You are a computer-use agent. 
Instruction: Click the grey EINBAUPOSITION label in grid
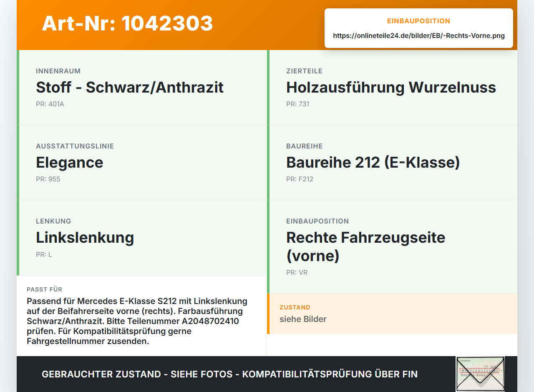tap(317, 221)
